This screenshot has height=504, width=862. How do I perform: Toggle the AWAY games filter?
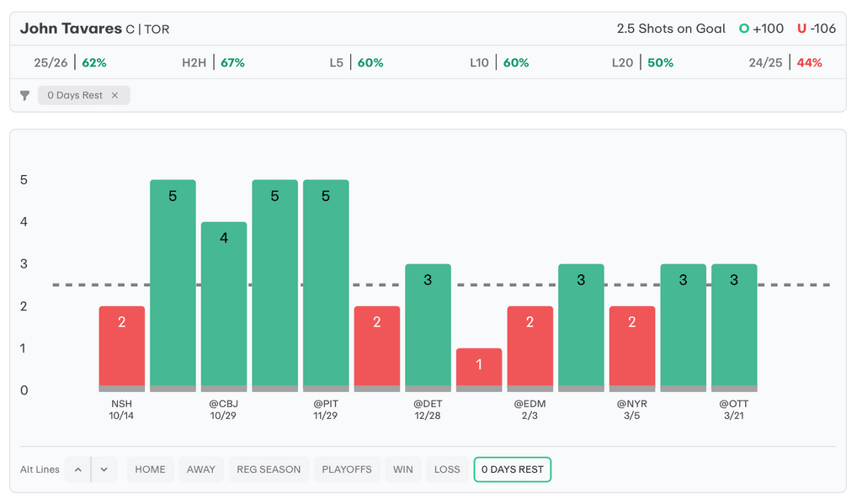[x=201, y=470]
